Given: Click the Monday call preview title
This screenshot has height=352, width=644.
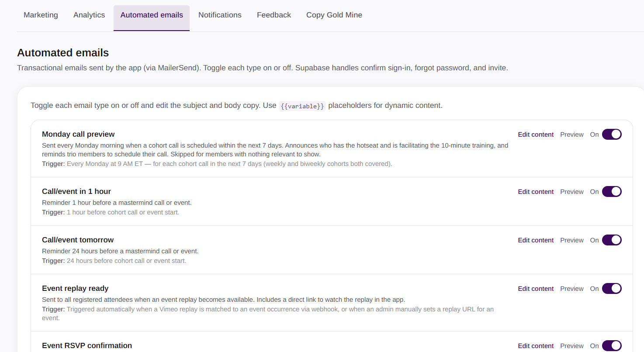Looking at the screenshot, I should [78, 134].
